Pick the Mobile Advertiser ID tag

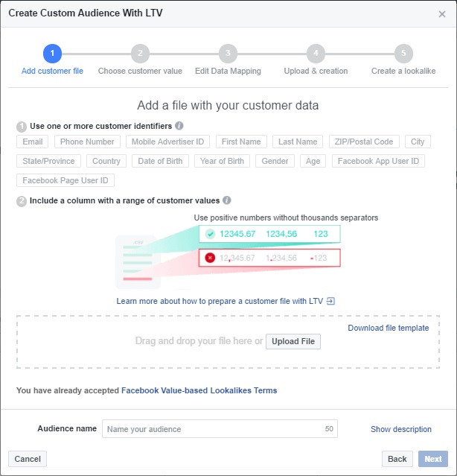167,142
